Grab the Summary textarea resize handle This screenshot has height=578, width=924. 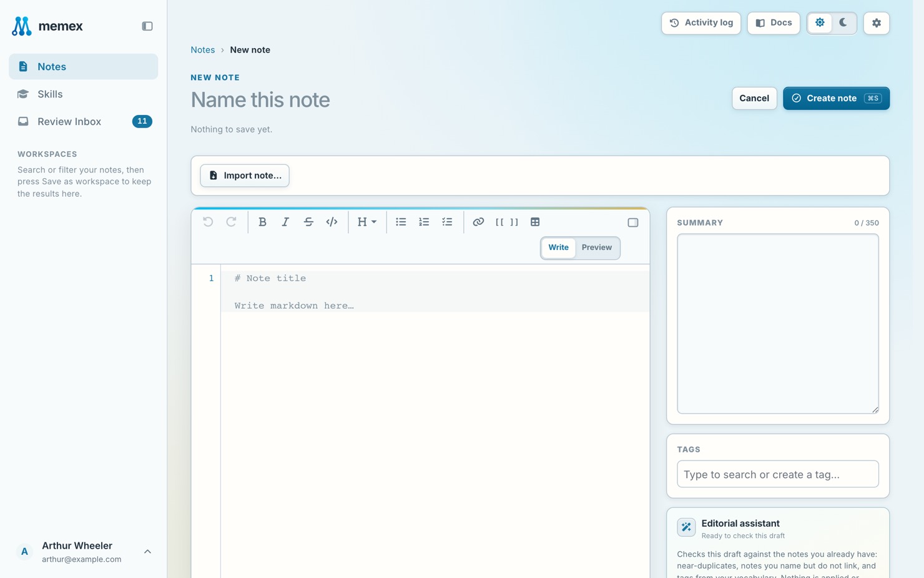pyautogui.click(x=875, y=410)
